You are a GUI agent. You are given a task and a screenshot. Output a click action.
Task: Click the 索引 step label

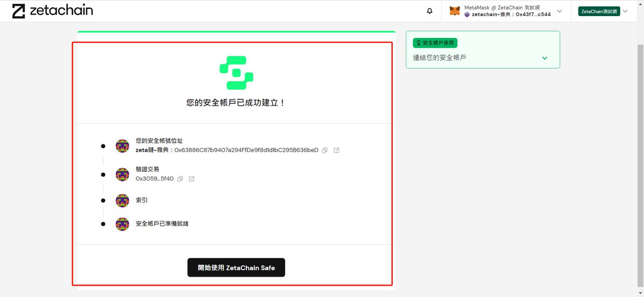click(142, 200)
